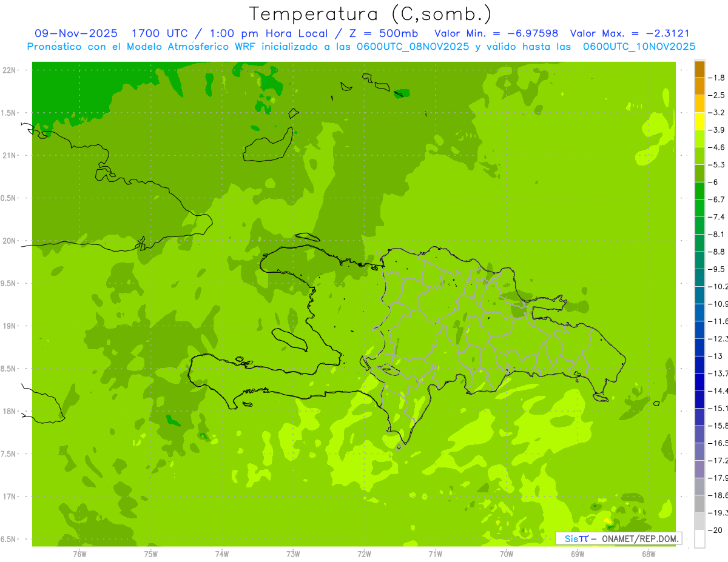Click the legend value "-16.5"
Image resolution: width=728 pixels, height=562 pixels.
pos(718,443)
